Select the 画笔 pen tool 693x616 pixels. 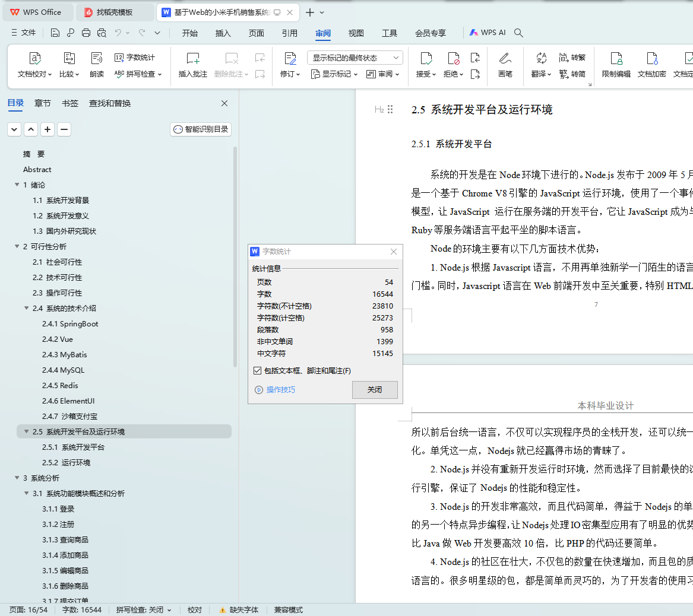point(505,65)
